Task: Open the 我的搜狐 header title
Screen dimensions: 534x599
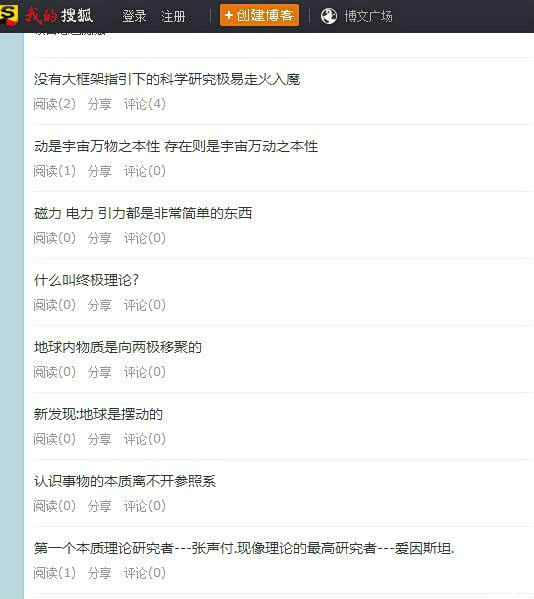Action: coord(59,16)
